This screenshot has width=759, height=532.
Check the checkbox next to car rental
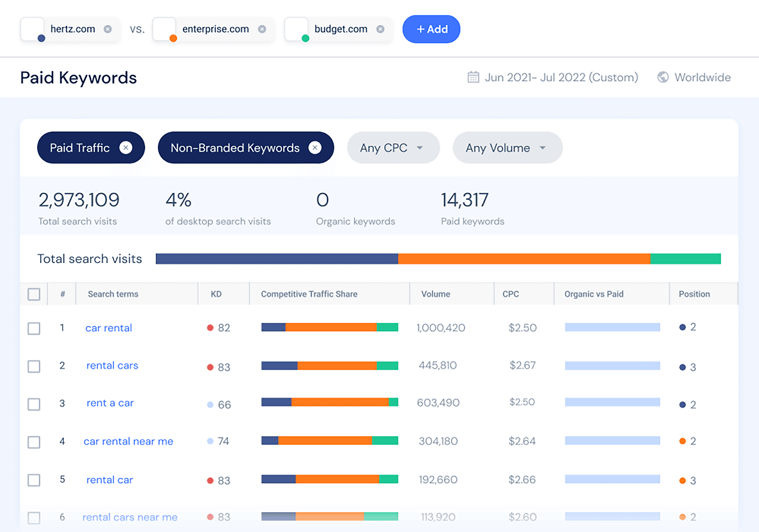click(x=34, y=329)
